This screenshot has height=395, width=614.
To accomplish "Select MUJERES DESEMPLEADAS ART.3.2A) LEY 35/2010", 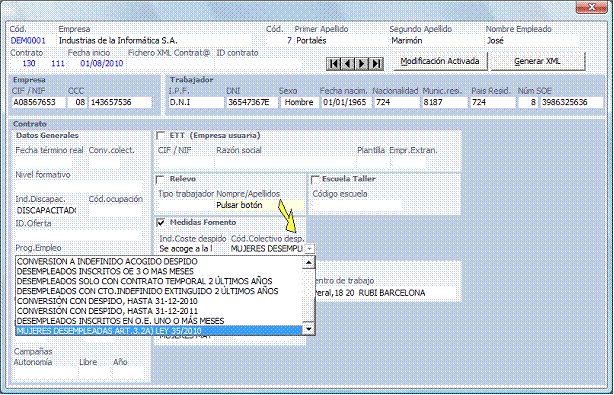I will 159,331.
